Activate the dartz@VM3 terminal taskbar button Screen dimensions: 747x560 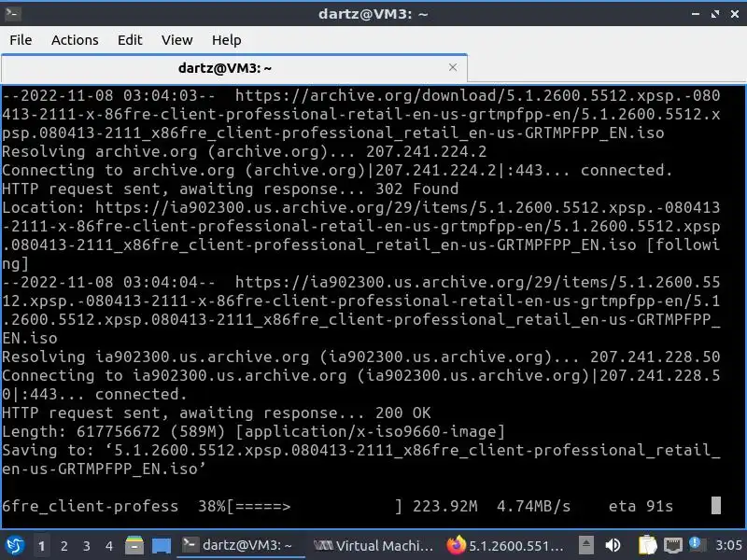pyautogui.click(x=241, y=545)
